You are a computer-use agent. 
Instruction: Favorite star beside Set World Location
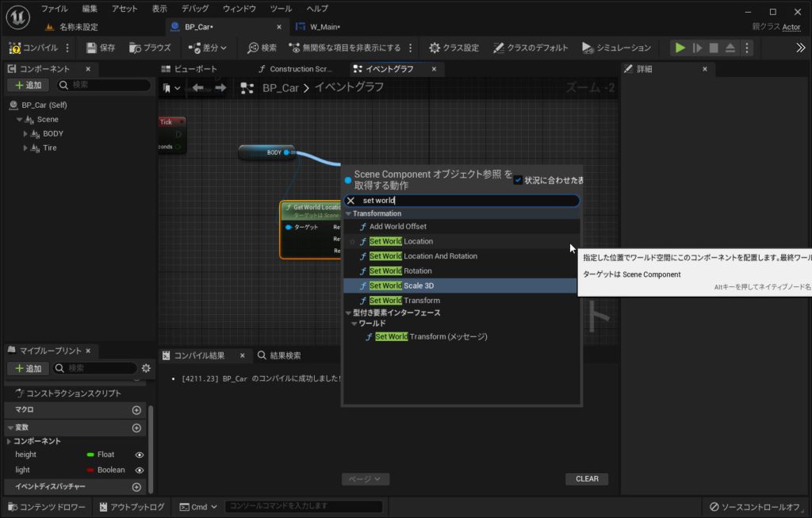coord(352,241)
